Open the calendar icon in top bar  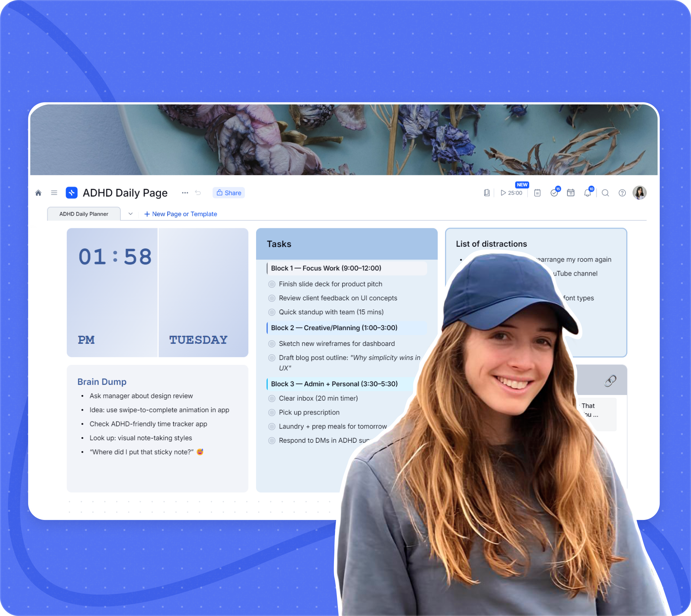(x=571, y=193)
